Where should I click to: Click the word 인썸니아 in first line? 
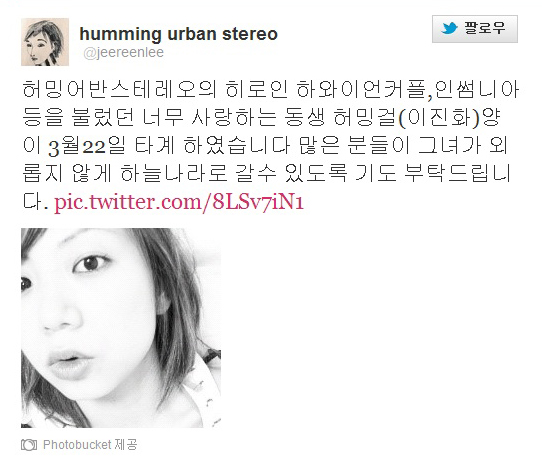476,89
